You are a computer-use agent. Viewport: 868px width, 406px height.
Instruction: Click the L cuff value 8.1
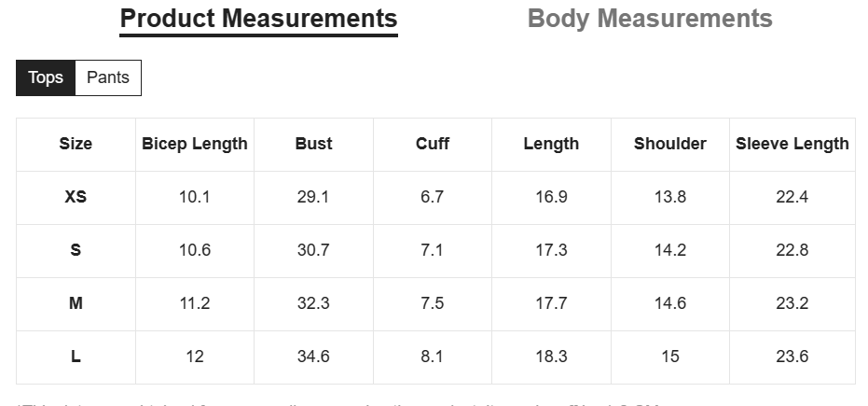(x=433, y=357)
